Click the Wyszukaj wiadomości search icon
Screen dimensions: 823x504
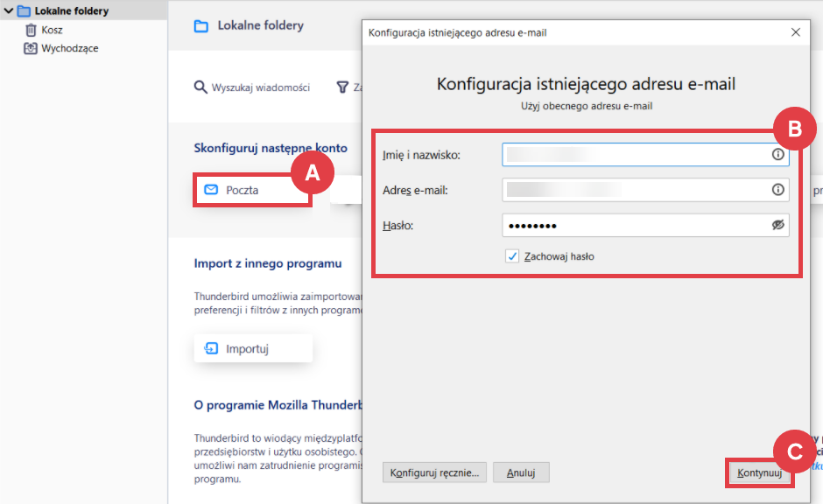click(x=200, y=87)
